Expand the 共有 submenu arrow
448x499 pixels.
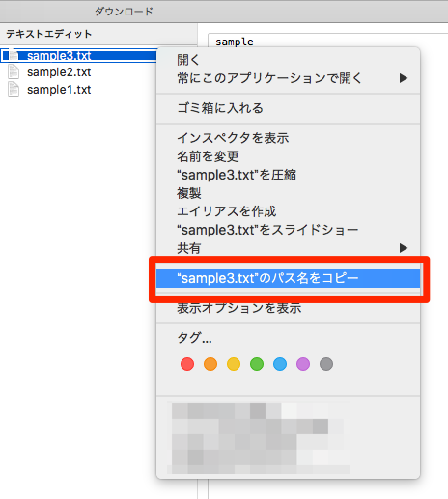tap(404, 248)
